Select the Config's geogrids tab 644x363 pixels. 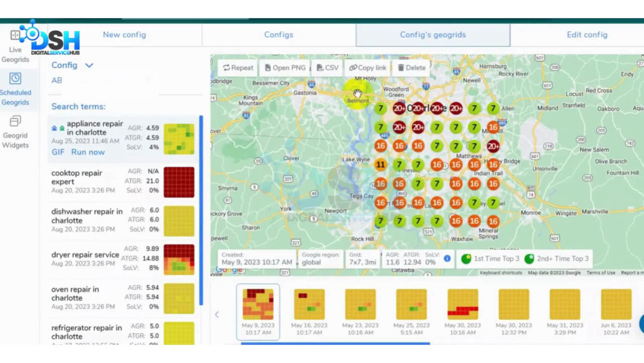coord(433,35)
